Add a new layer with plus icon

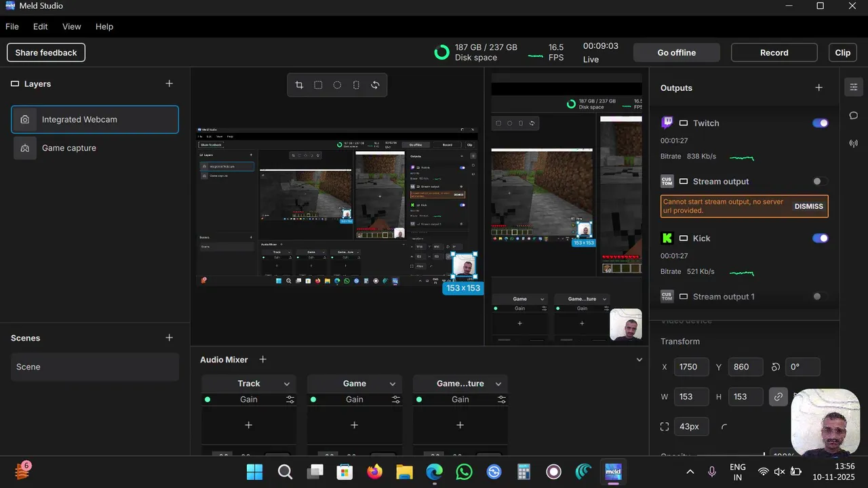click(170, 83)
